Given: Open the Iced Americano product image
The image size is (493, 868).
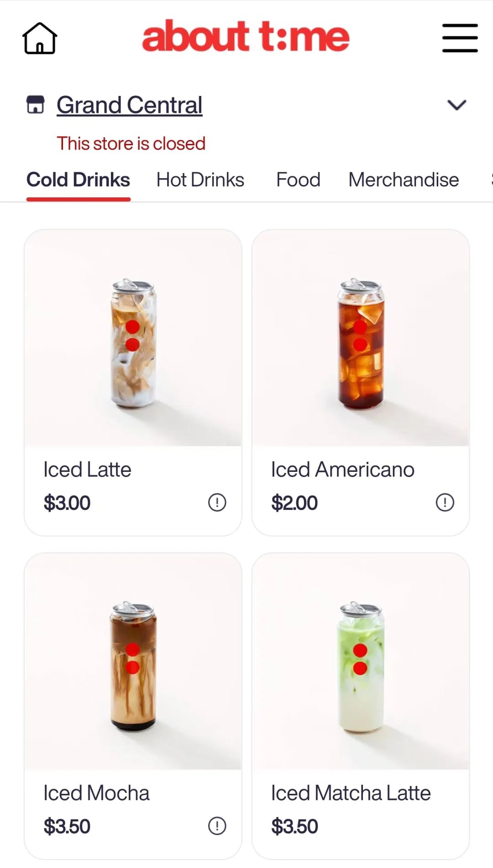Looking at the screenshot, I should (360, 338).
